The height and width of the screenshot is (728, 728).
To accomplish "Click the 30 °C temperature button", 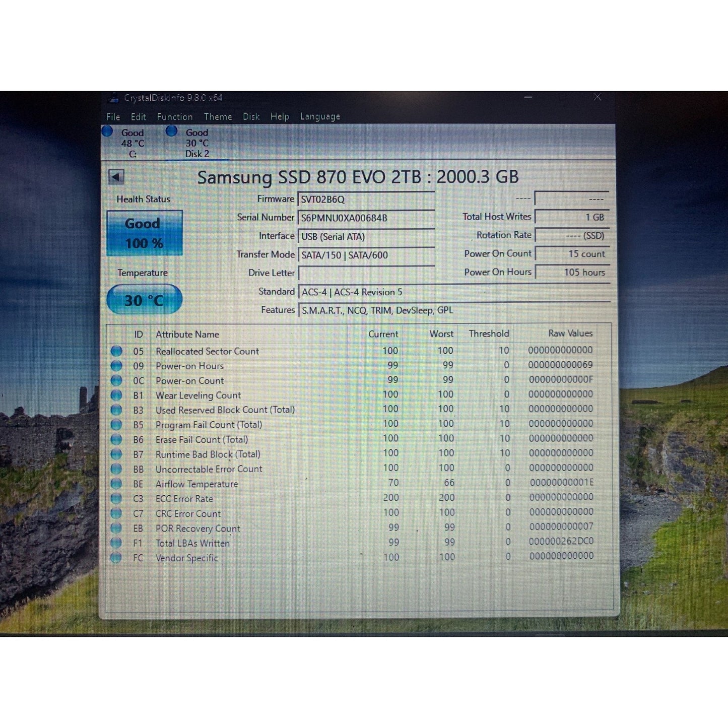I will 145,300.
